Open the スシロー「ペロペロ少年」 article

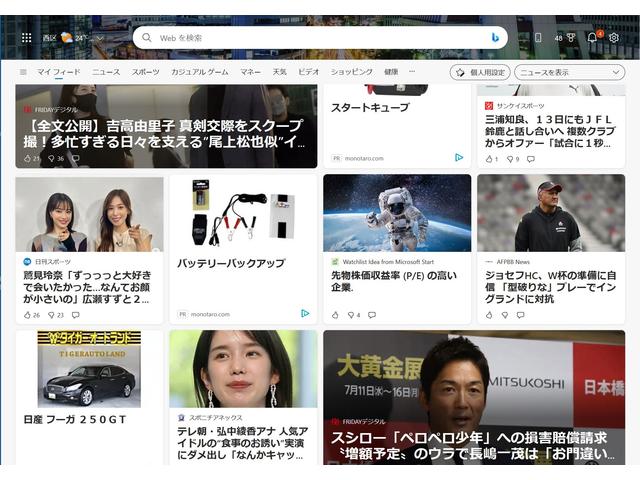474,445
